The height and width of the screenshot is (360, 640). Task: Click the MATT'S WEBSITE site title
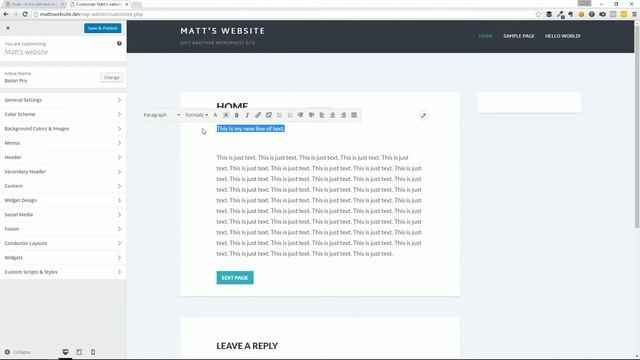point(222,31)
